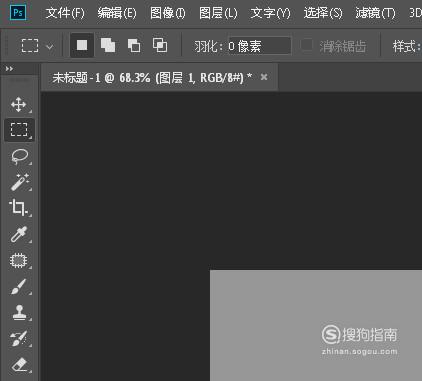Viewport: 422px width, 381px height.
Task: Select the Eraser tool
Action: pos(19,364)
